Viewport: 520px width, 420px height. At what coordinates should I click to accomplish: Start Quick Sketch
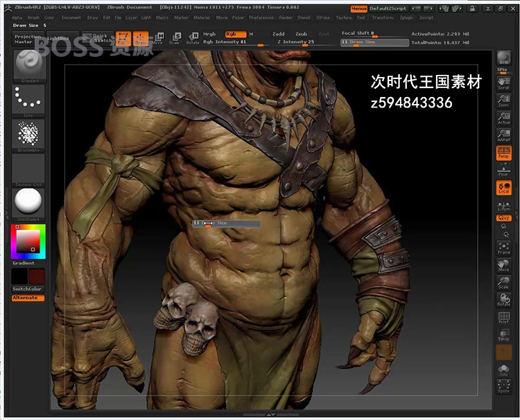[x=98, y=38]
